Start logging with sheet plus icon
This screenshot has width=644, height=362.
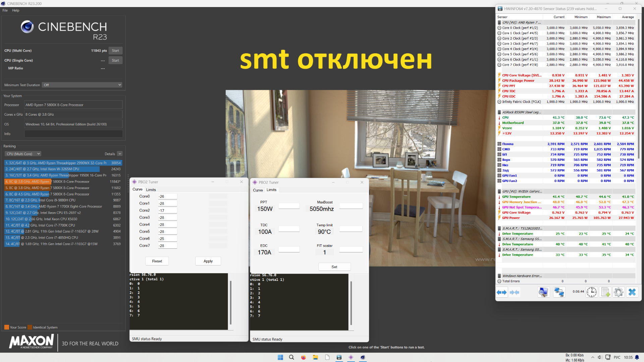point(605,292)
